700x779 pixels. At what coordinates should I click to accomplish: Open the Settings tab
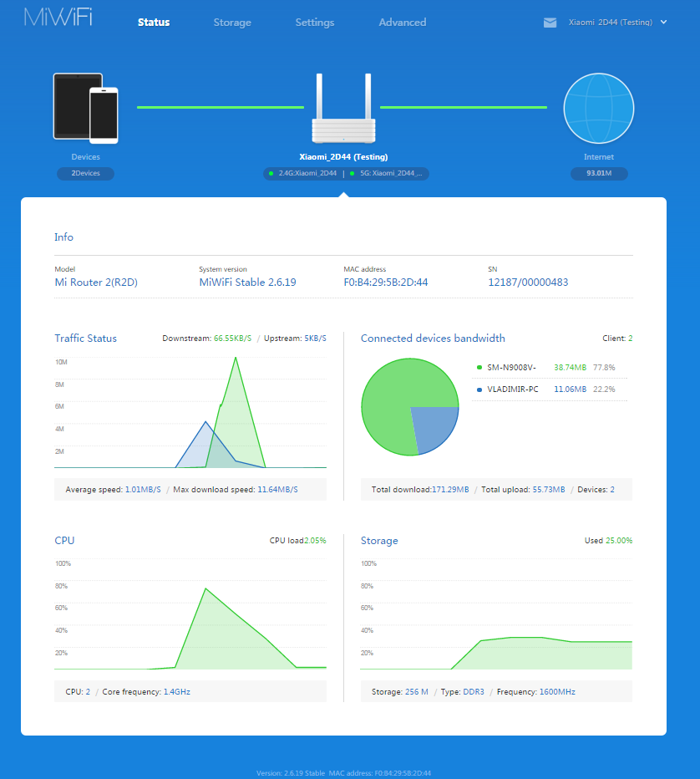315,23
